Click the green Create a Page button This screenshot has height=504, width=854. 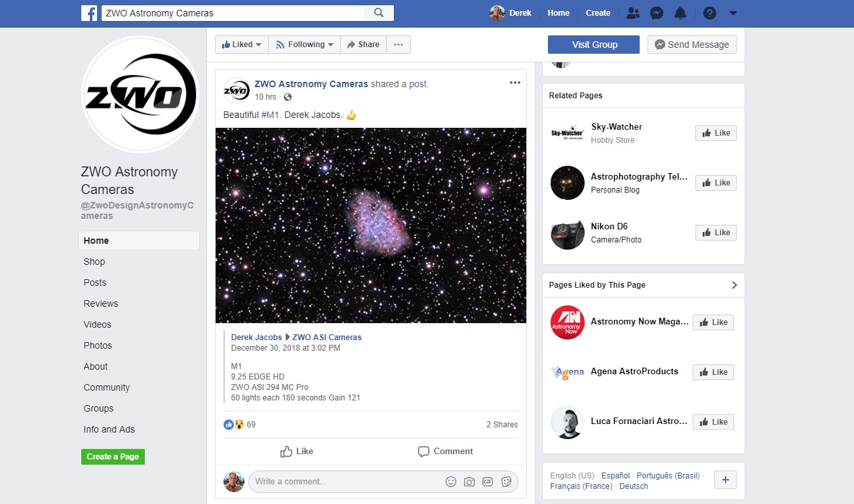(113, 457)
